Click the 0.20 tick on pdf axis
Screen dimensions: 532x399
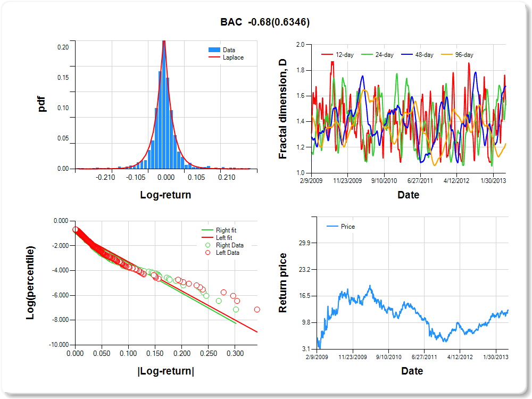click(x=63, y=47)
